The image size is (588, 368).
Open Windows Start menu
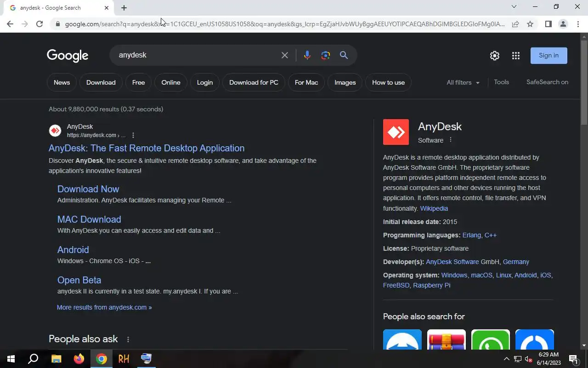coord(11,359)
